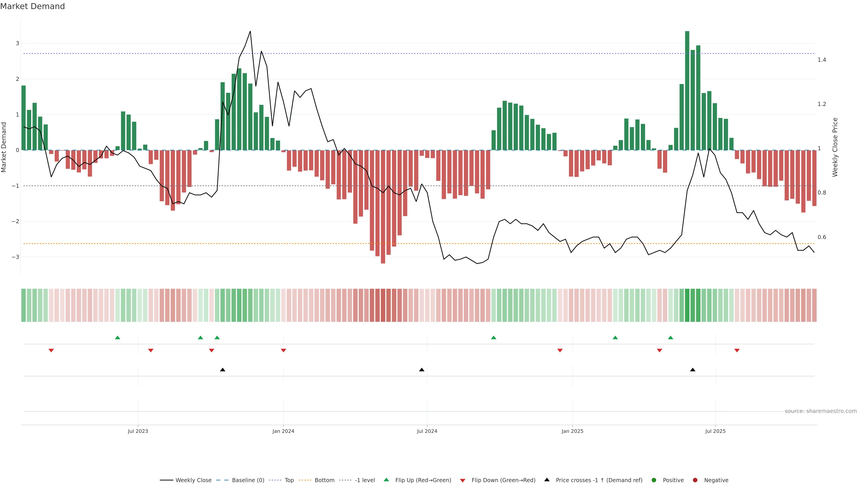Click the black triangle marker before Jul 2025
Image resolution: width=868 pixels, height=488 pixels.
tap(692, 370)
